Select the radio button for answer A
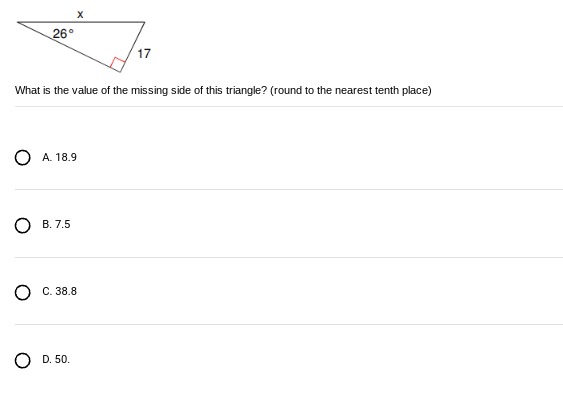This screenshot has height=417, width=563. click(23, 158)
